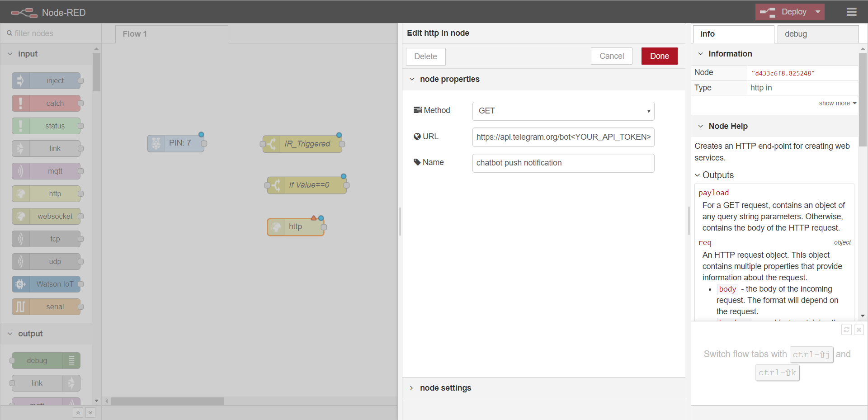This screenshot has height=420, width=868.
Task: Select the If Value==0 node on canvas
Action: (307, 185)
